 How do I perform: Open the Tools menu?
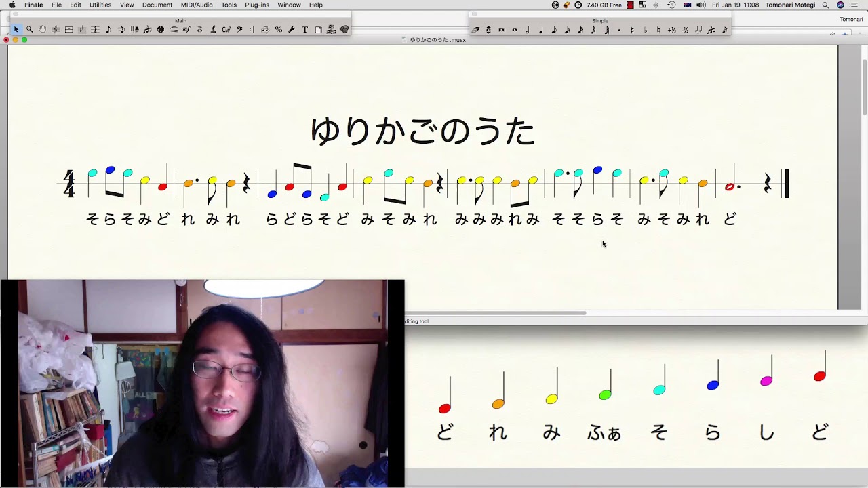click(229, 5)
